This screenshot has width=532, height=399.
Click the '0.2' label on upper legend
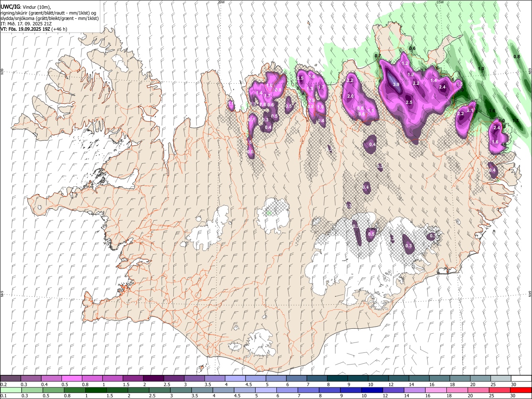4,384
